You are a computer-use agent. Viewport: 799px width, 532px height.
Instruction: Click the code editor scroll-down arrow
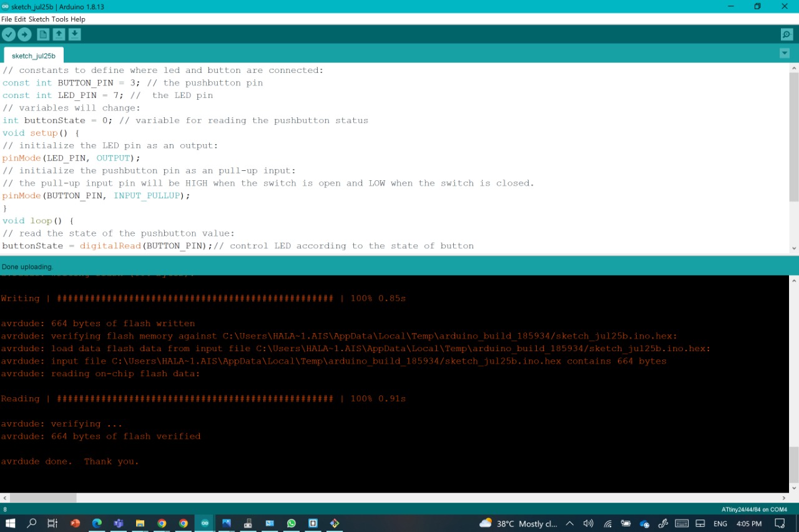[794, 248]
